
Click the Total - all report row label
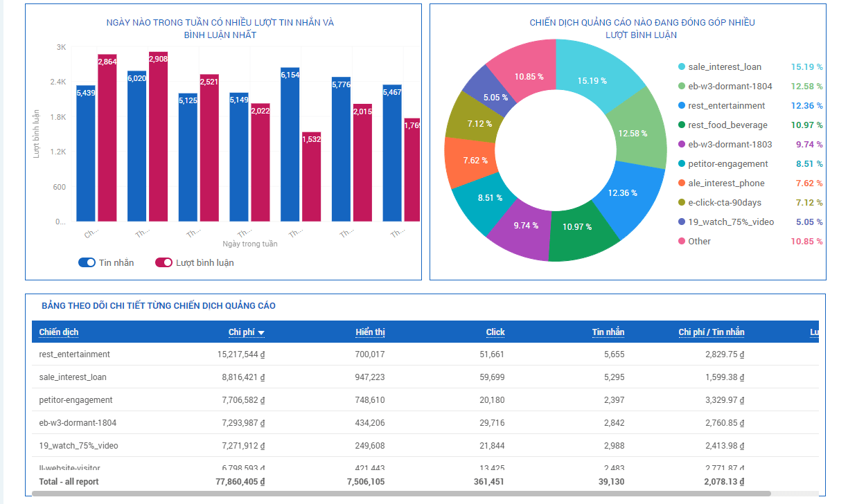point(69,482)
